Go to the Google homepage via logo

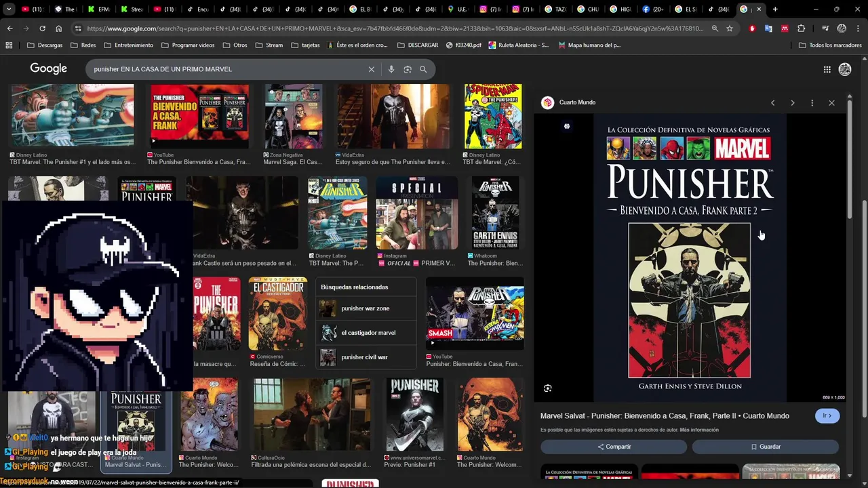point(48,69)
